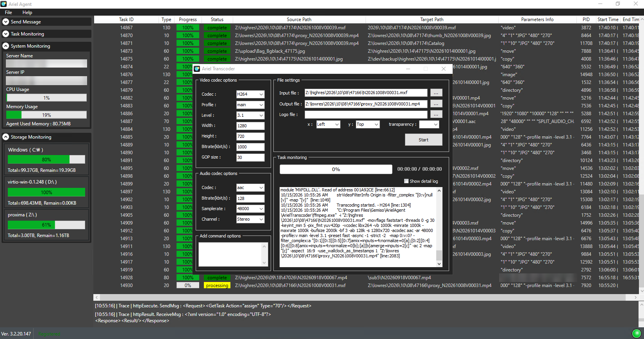Minimize the Ariel Transcoder dialog
The width and height of the screenshot is (644, 339).
408,69
